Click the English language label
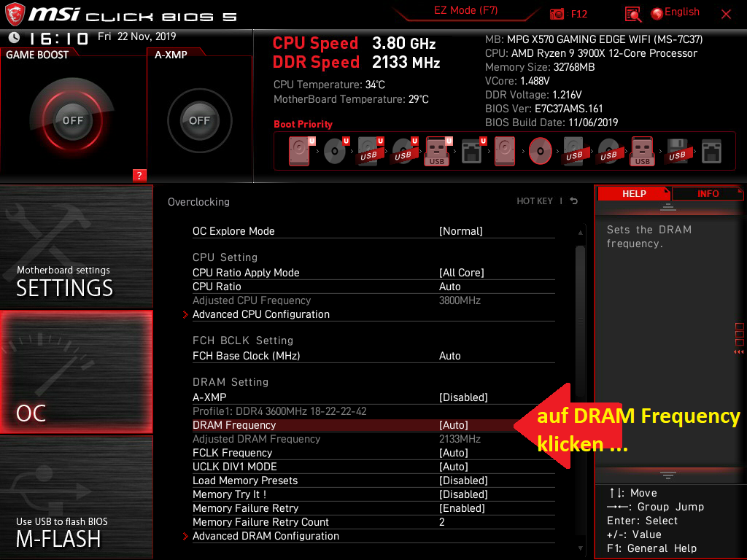The width and height of the screenshot is (747, 560). pyautogui.click(x=682, y=12)
